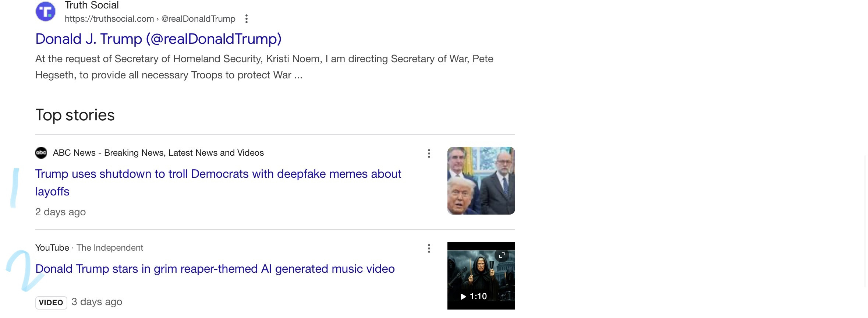This screenshot has height=318, width=868.
Task: Click the ABC News source name text
Action: point(158,153)
